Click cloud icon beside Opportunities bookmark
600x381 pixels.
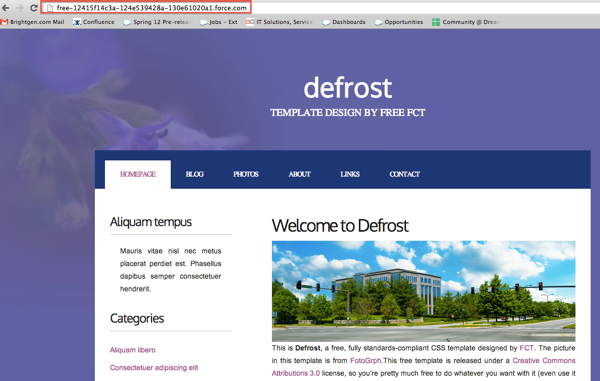(378, 23)
